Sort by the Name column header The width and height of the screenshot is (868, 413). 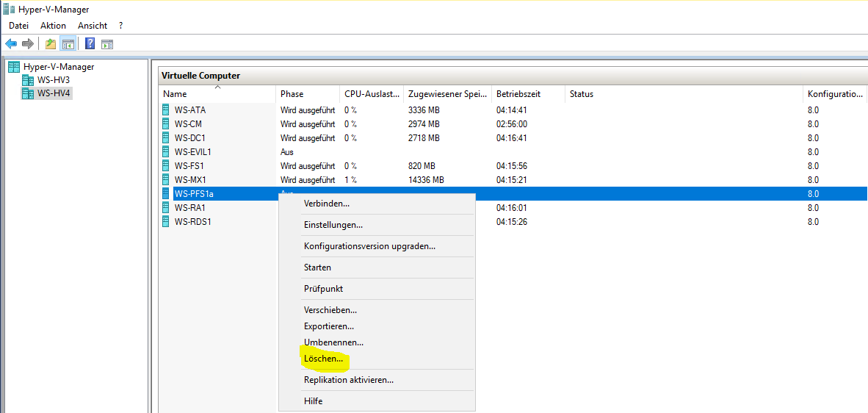[217, 94]
